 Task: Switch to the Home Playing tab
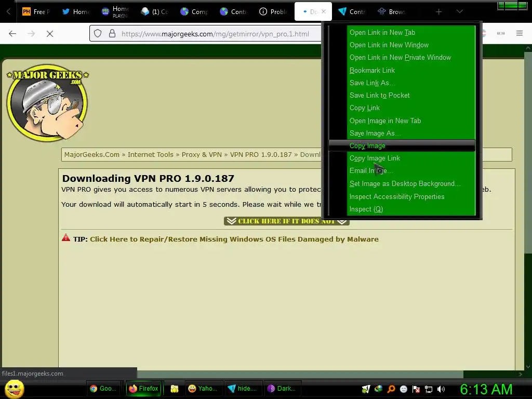point(115,12)
